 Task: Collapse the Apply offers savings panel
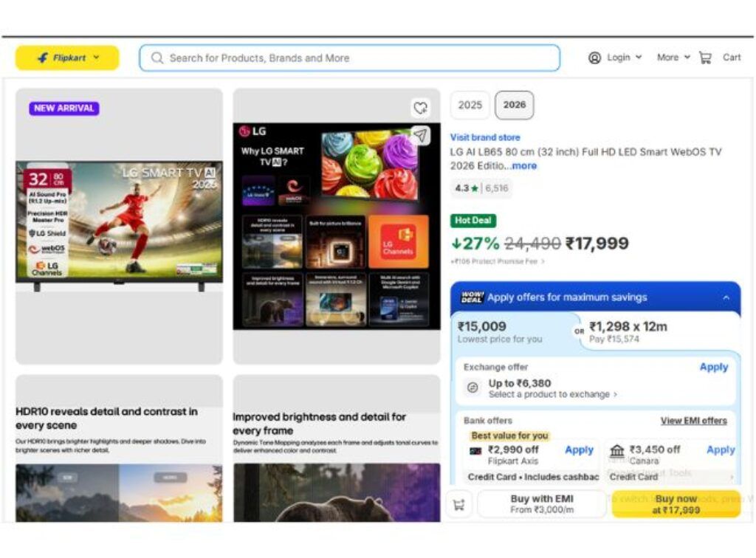coord(726,297)
